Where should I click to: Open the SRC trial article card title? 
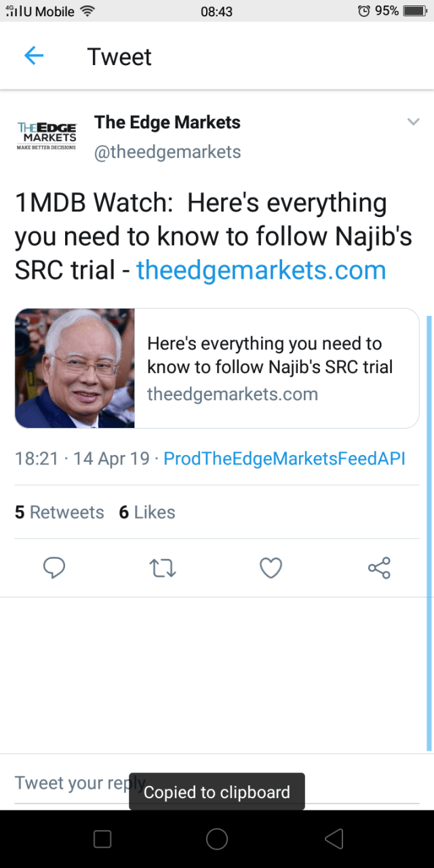[270, 355]
